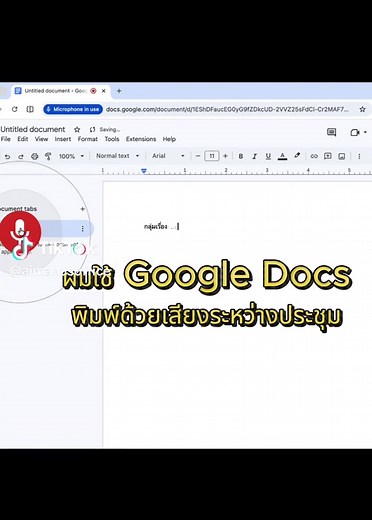Increase font size with plus button
The height and width of the screenshot is (520, 372).
pyautogui.click(x=225, y=156)
